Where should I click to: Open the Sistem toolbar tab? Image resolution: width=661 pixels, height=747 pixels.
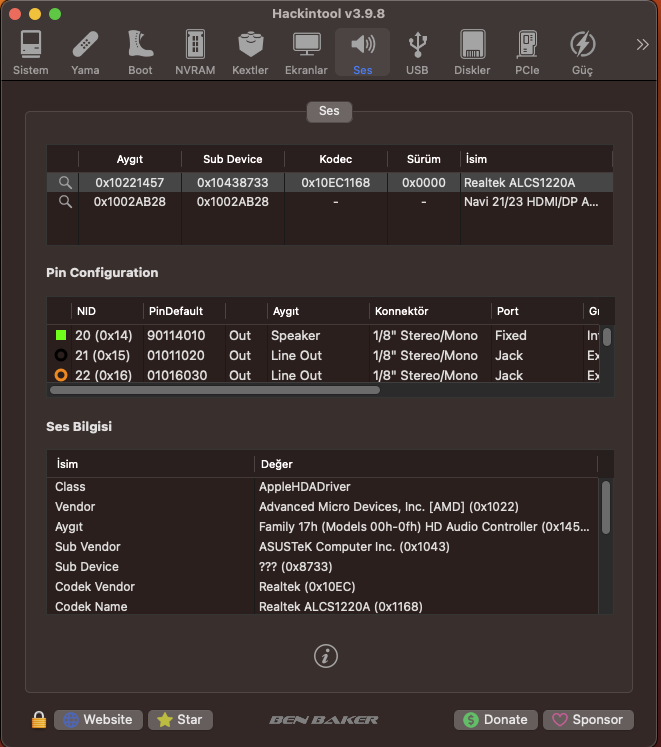(x=31, y=52)
